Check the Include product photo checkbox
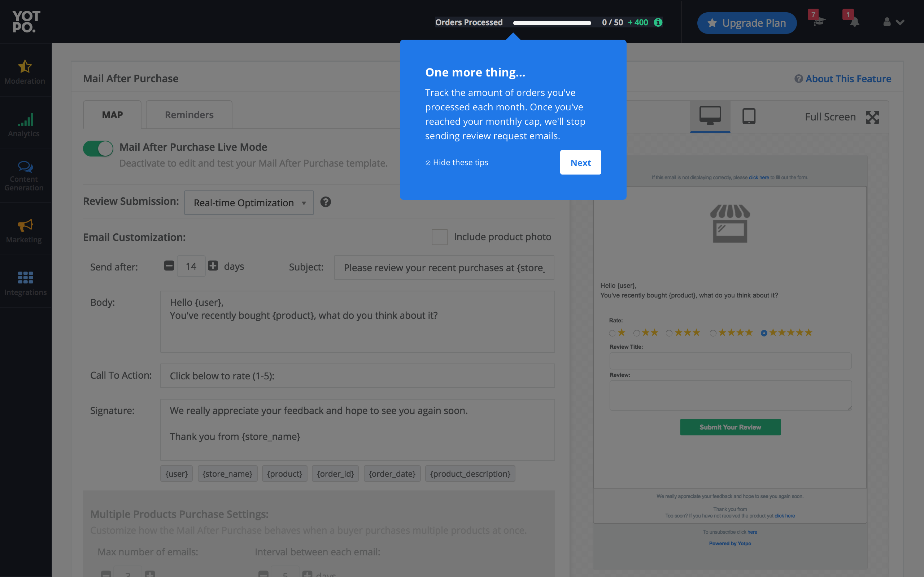Image resolution: width=924 pixels, height=577 pixels. (x=439, y=237)
